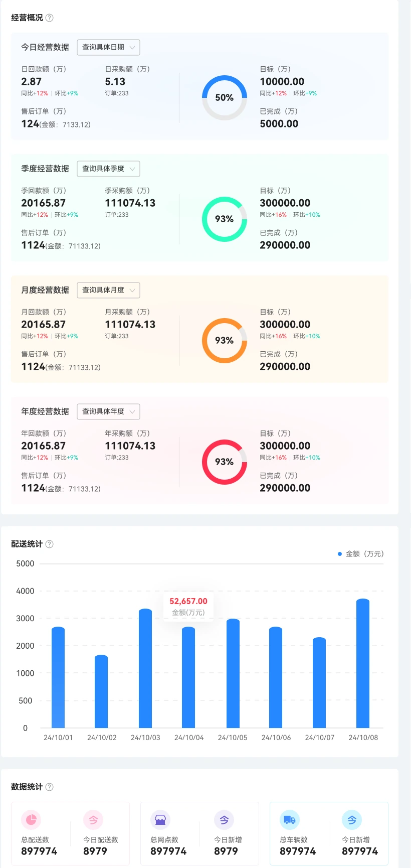Click the 年度经营数据 heading

click(x=45, y=411)
